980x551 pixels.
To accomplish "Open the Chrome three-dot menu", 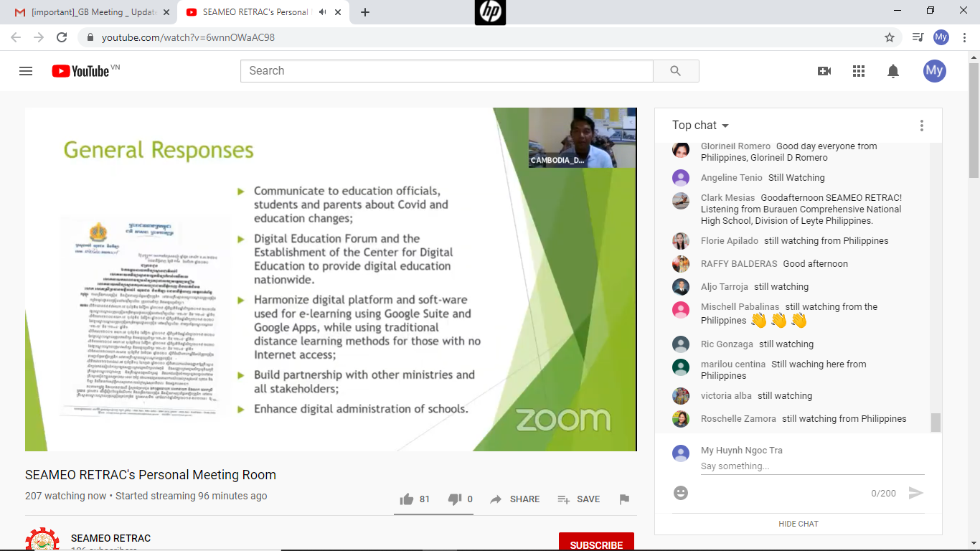I will tap(964, 37).
